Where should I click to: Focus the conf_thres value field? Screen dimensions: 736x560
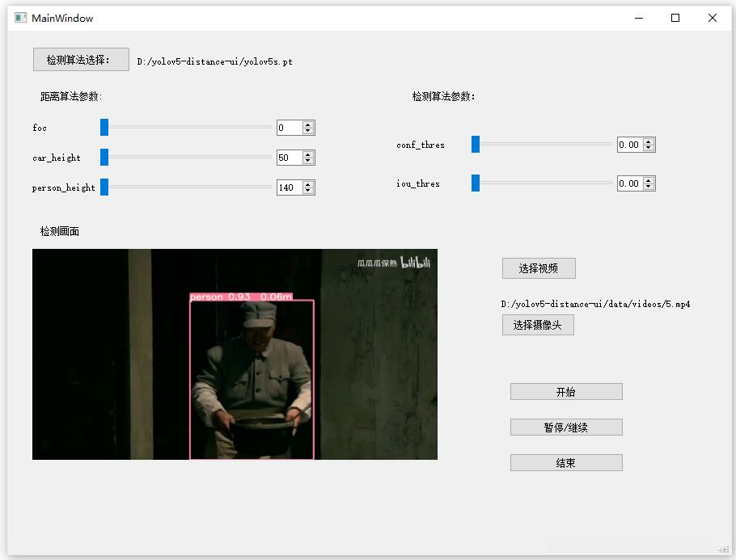click(x=630, y=145)
